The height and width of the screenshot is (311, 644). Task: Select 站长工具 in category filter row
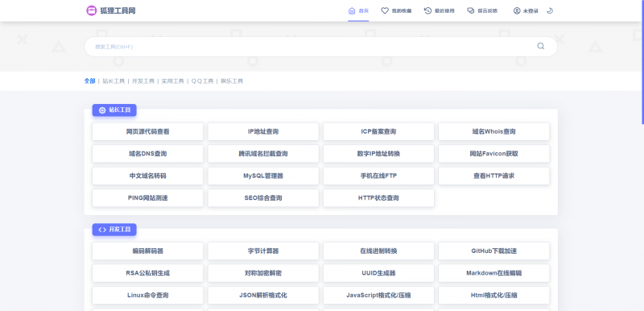coord(114,81)
